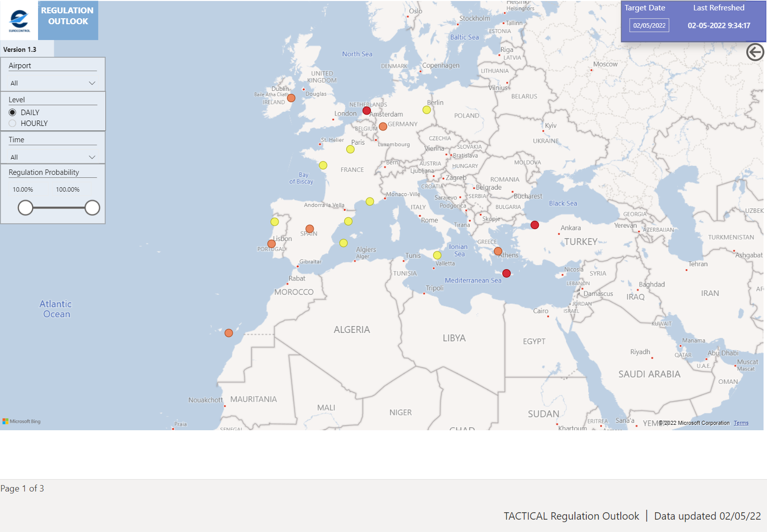The image size is (767, 532).
Task: Click the yellow marker near Paris
Action: [x=350, y=149]
